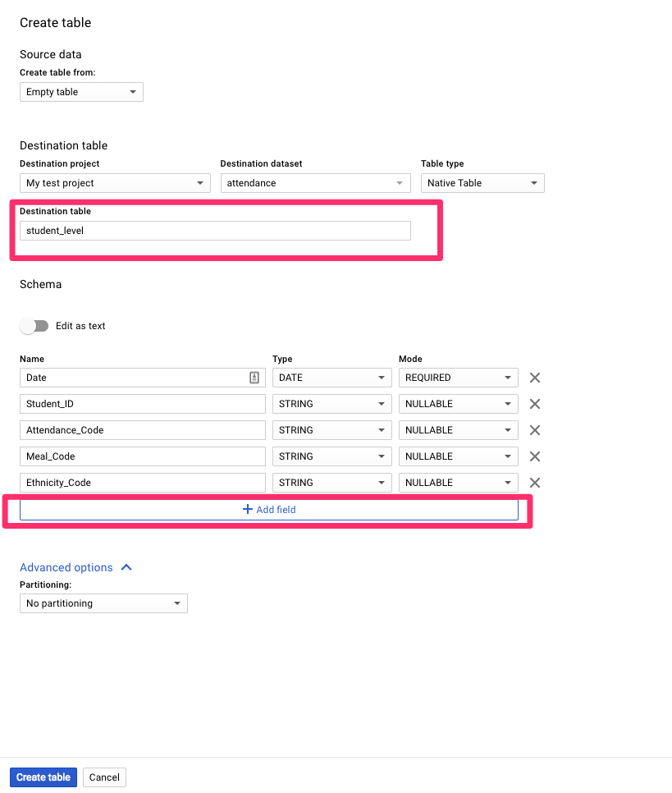Open the Destination project dropdown
672x793 pixels.
pos(115,183)
